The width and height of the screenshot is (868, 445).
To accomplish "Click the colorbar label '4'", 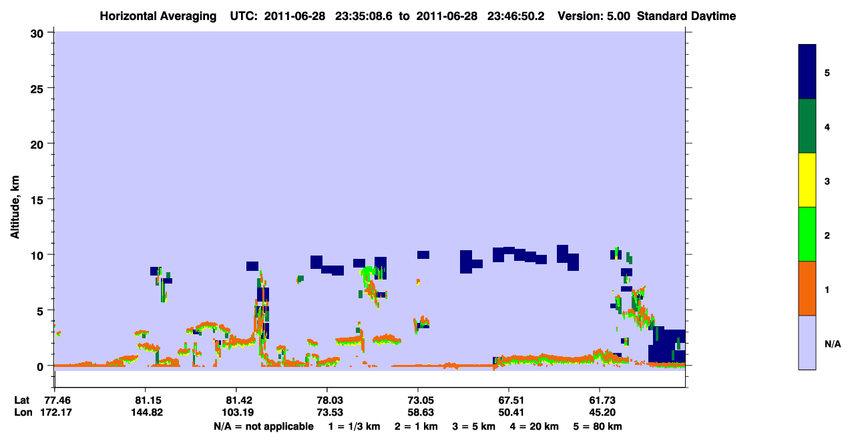I will tap(827, 127).
